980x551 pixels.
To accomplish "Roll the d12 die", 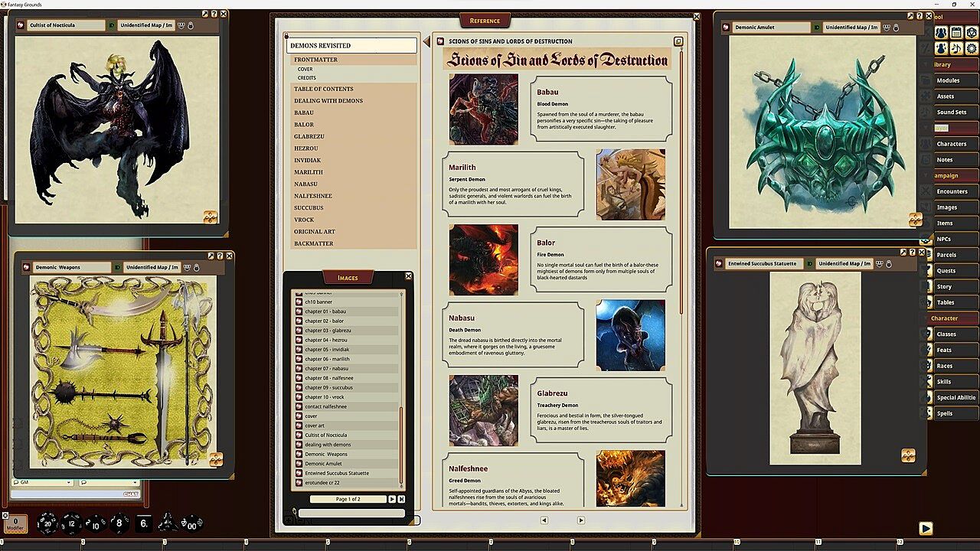I will [71, 523].
